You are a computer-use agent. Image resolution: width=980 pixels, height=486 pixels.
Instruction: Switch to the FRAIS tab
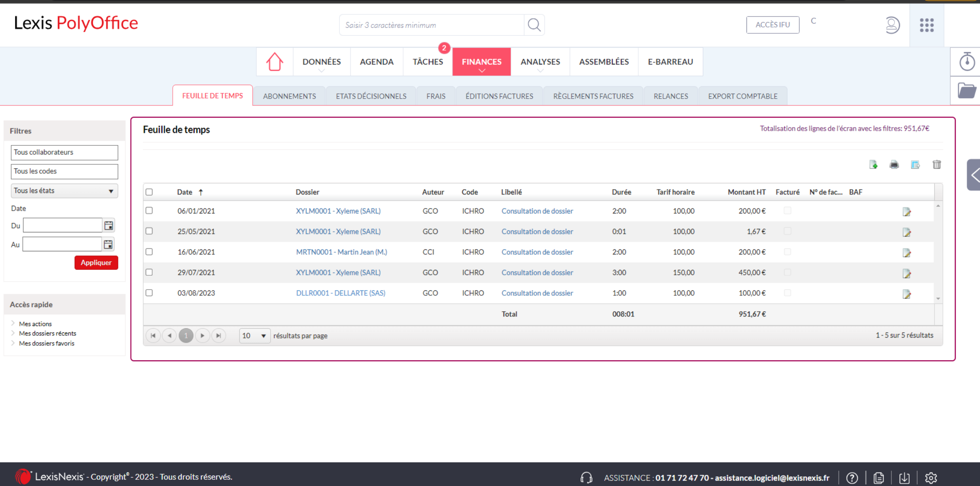pyautogui.click(x=436, y=96)
